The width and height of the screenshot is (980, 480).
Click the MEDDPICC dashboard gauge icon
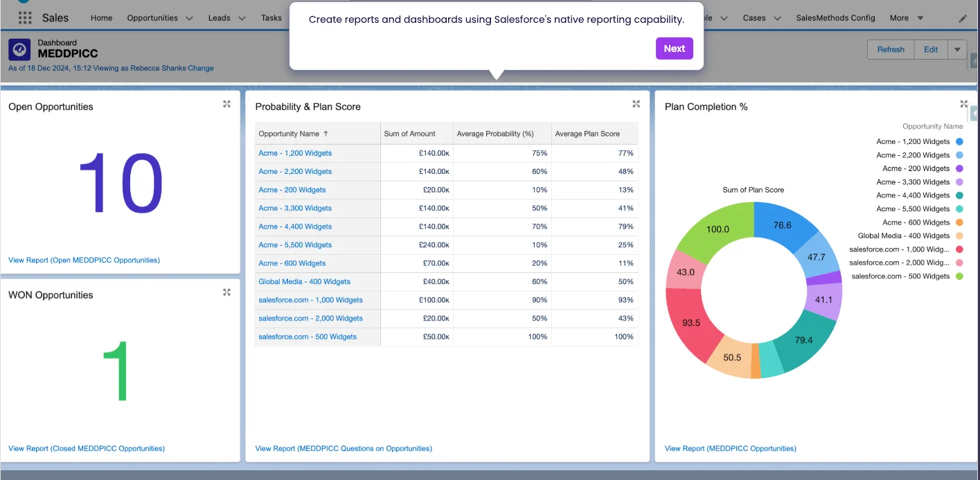tap(19, 50)
